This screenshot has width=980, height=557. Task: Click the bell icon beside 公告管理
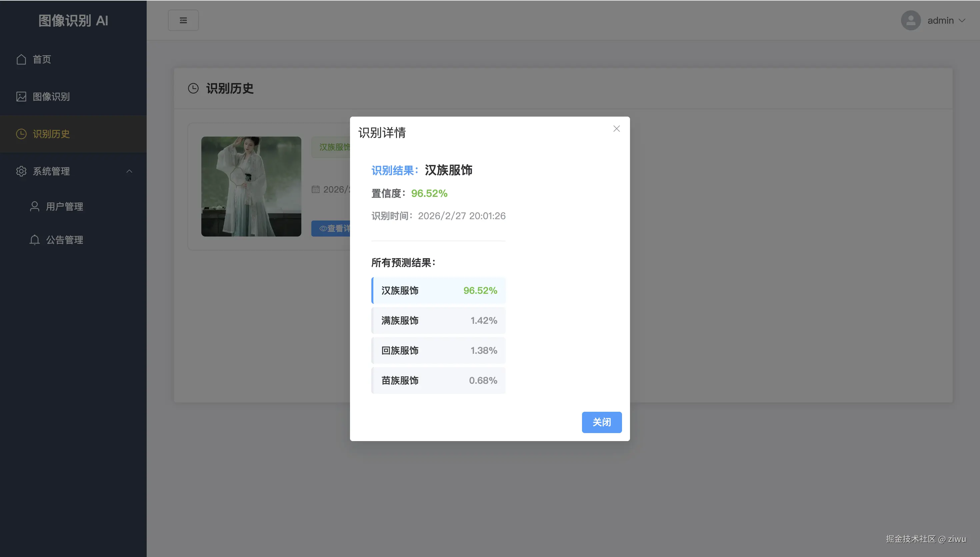tap(34, 240)
